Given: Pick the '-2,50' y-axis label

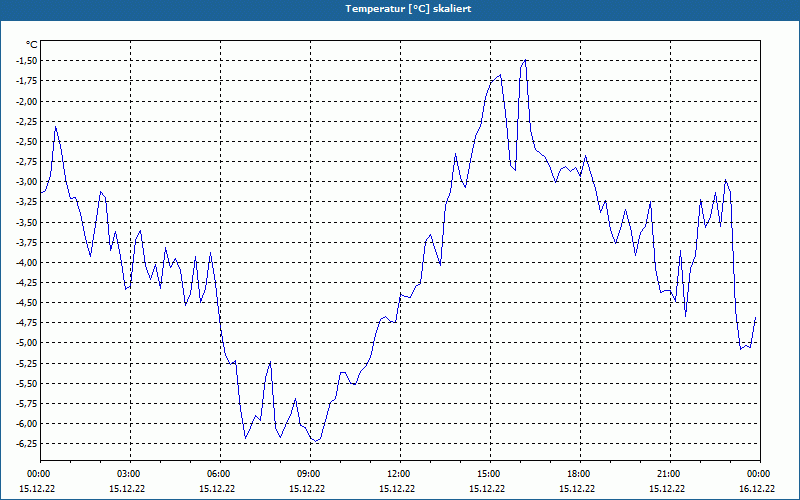Looking at the screenshot, I should 28,141.
